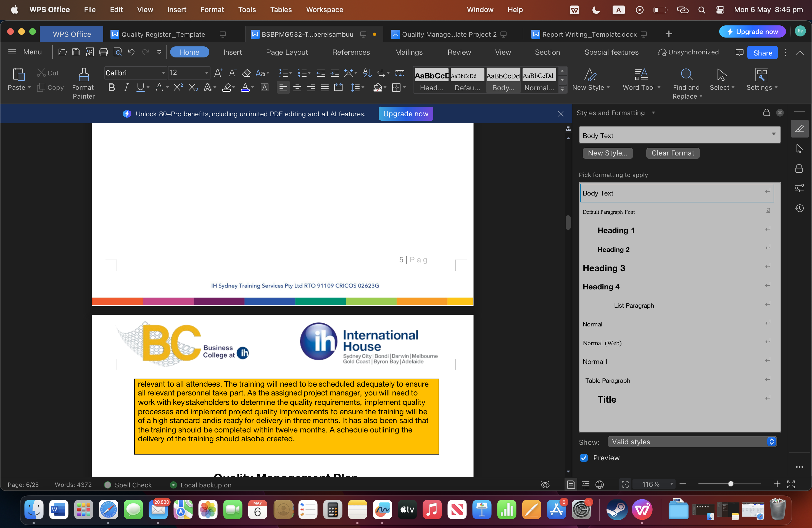Disable the Preview checkbox in Styles panel

click(x=584, y=458)
